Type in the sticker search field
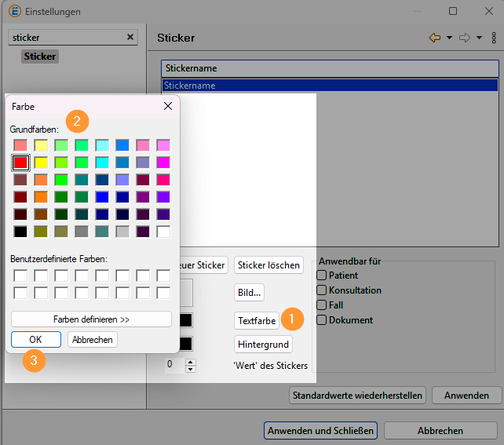This screenshot has height=445, width=504. pyautogui.click(x=67, y=37)
